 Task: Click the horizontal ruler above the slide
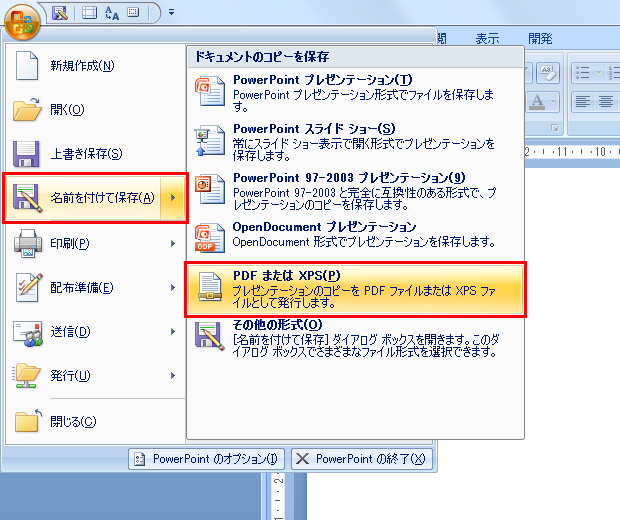(572, 151)
